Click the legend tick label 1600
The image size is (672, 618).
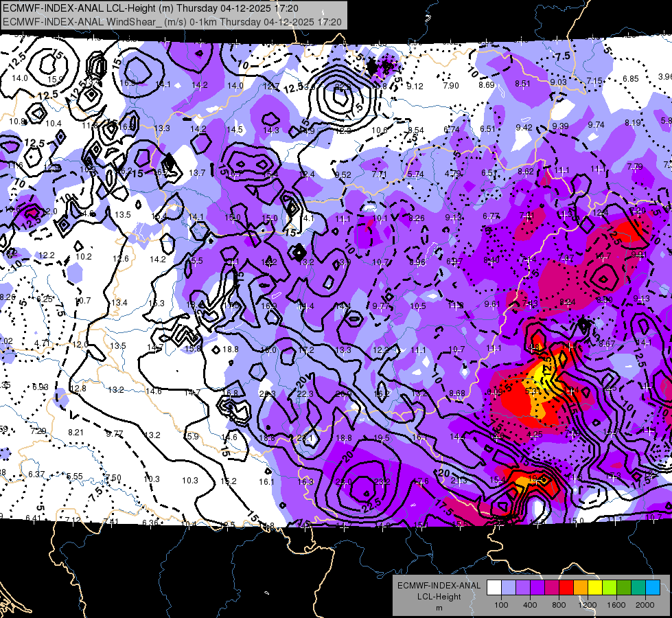[616, 605]
